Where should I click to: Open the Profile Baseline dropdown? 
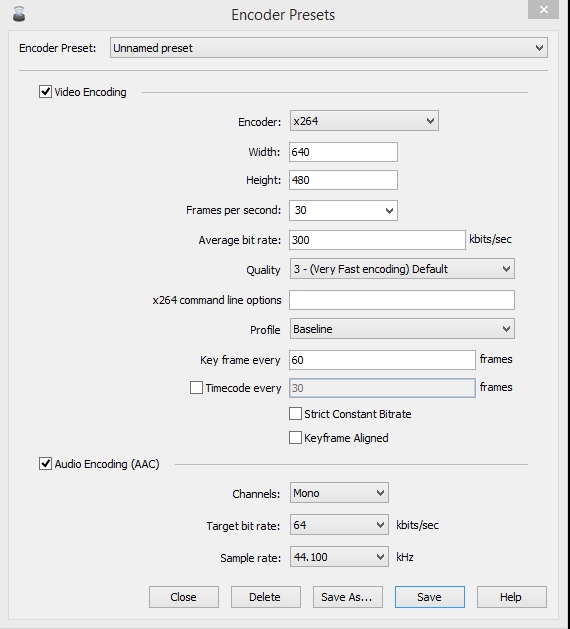[x=402, y=329]
